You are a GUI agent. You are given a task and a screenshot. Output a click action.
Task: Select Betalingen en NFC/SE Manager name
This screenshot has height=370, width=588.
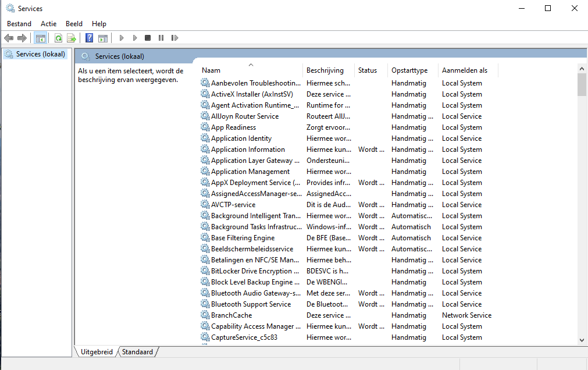click(255, 260)
